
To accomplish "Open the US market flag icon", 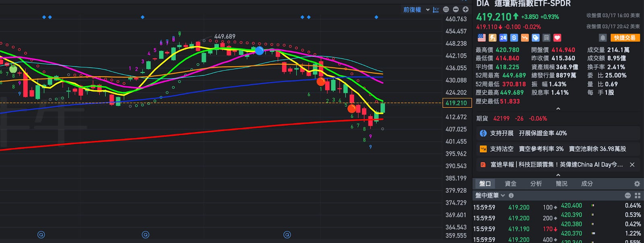I will (481, 38).
